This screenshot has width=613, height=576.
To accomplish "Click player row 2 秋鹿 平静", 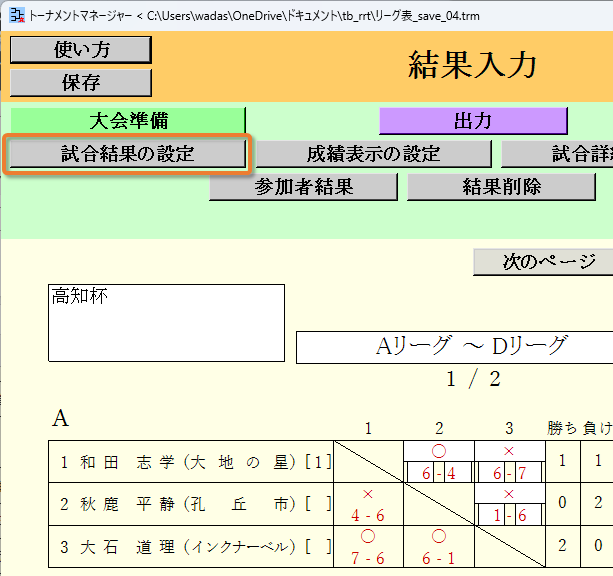I will coord(191,504).
